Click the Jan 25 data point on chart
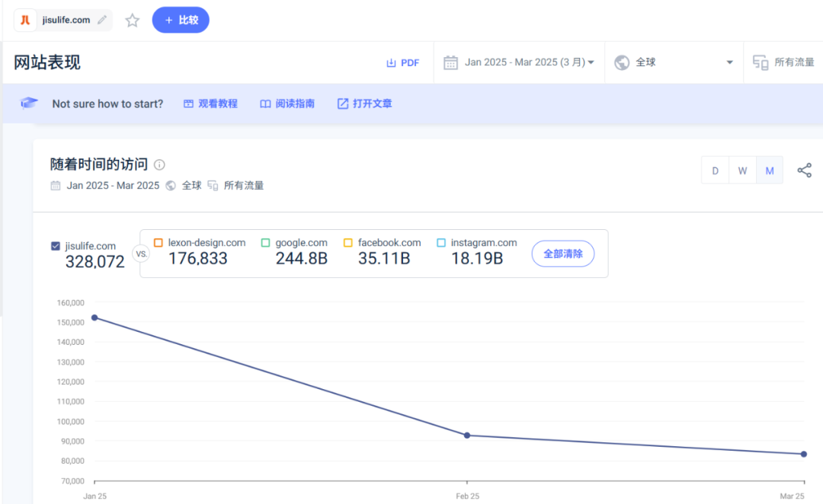The image size is (823, 504). (x=94, y=317)
